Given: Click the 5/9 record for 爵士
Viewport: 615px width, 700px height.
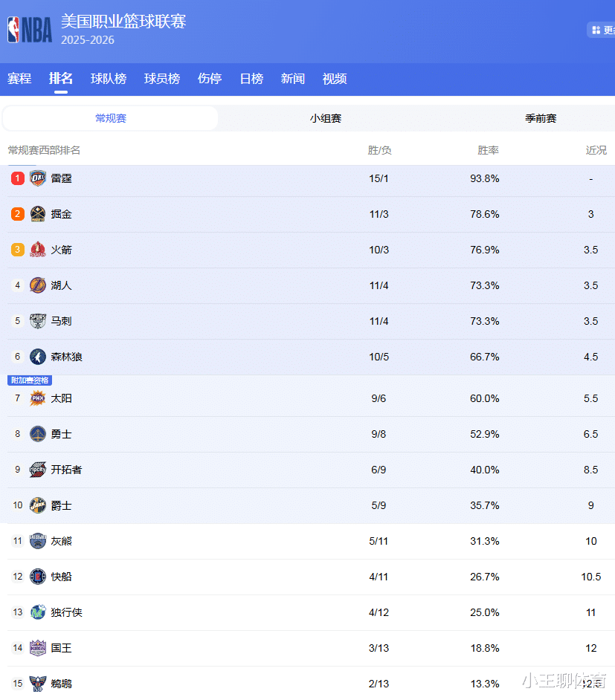Looking at the screenshot, I should click(379, 506).
